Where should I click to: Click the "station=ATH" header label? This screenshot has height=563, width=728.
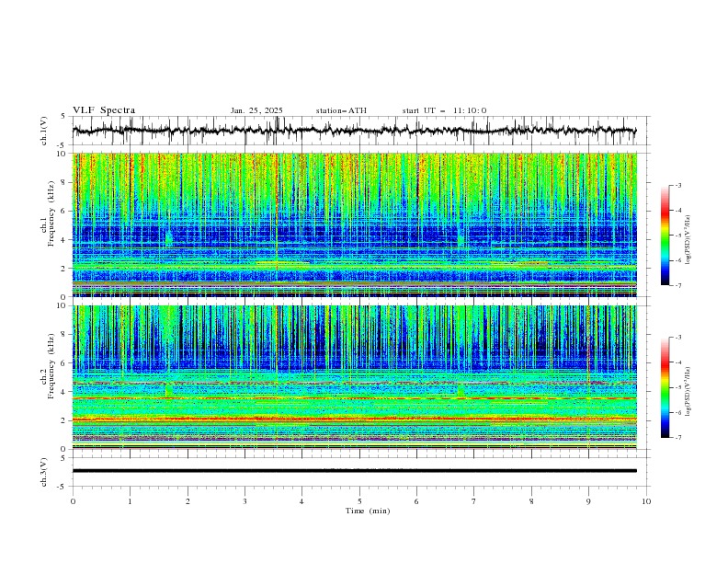pyautogui.click(x=341, y=110)
